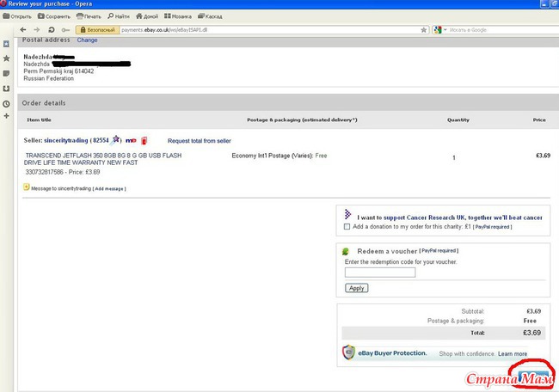Open notes panel in sidebar
The height and width of the screenshot is (392, 559).
click(x=6, y=73)
